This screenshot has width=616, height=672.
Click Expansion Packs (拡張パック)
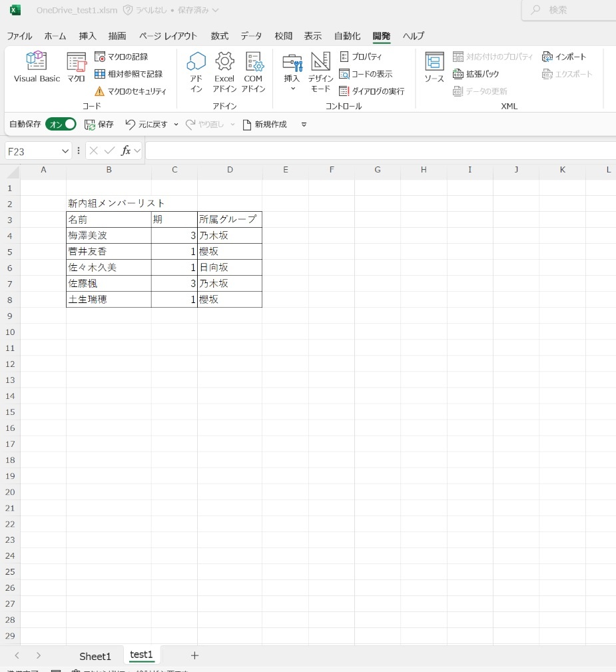476,74
